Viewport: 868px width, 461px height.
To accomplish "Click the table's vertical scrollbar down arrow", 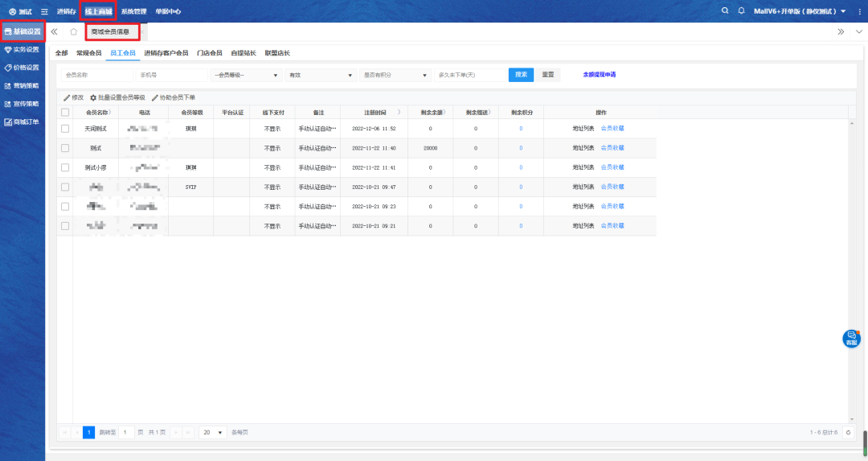I will [x=851, y=418].
